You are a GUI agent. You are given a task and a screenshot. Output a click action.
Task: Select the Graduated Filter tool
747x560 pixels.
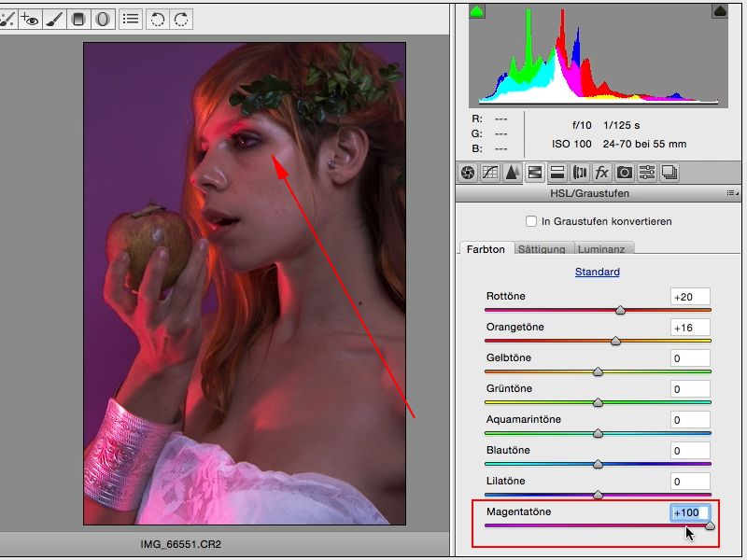[78, 19]
